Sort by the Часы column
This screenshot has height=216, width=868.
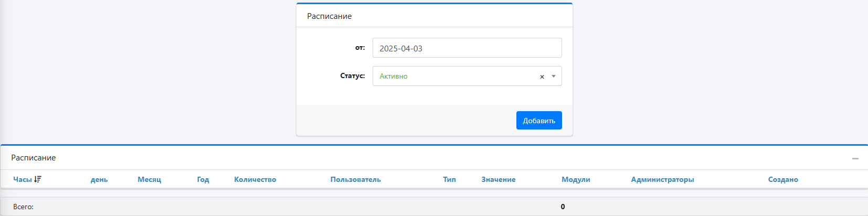[23, 179]
